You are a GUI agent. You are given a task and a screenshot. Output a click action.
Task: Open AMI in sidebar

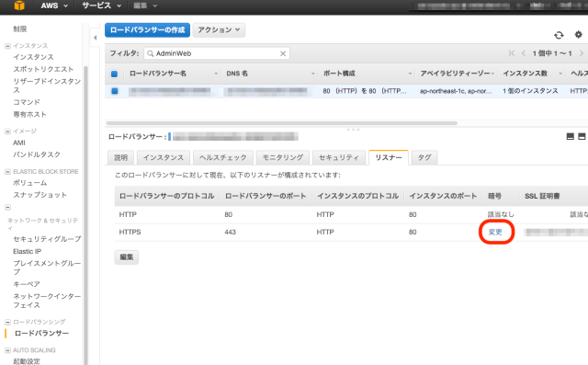pyautogui.click(x=19, y=143)
